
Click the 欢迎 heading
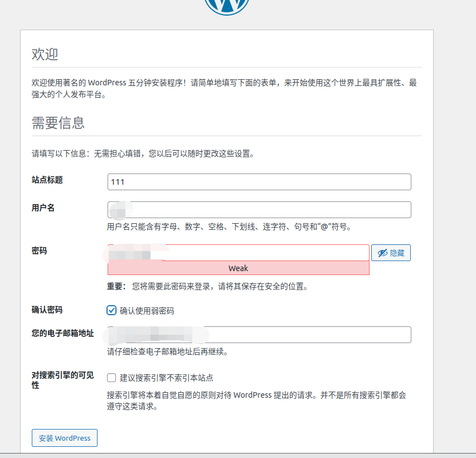tap(45, 55)
